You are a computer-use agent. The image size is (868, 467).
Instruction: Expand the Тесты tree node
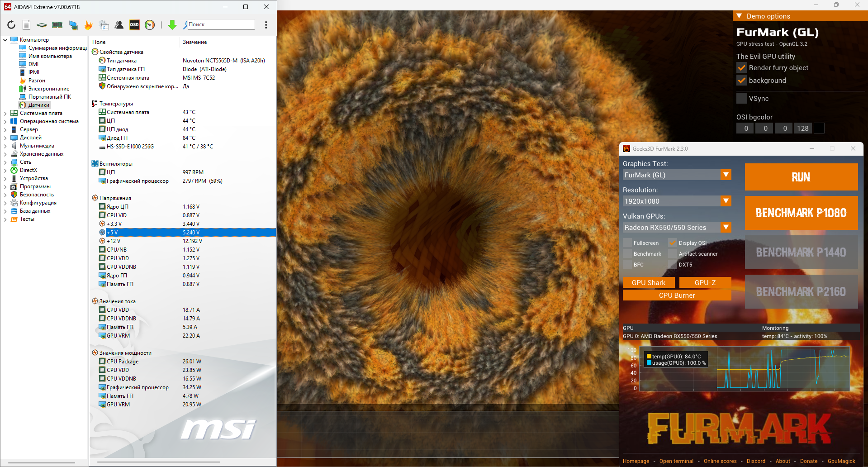(5, 219)
